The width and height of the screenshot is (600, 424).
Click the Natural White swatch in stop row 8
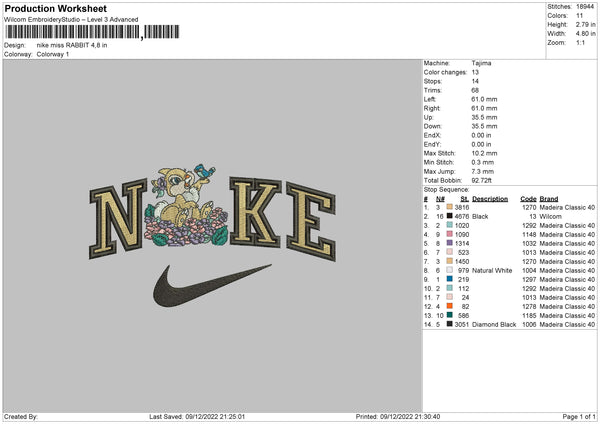(450, 270)
